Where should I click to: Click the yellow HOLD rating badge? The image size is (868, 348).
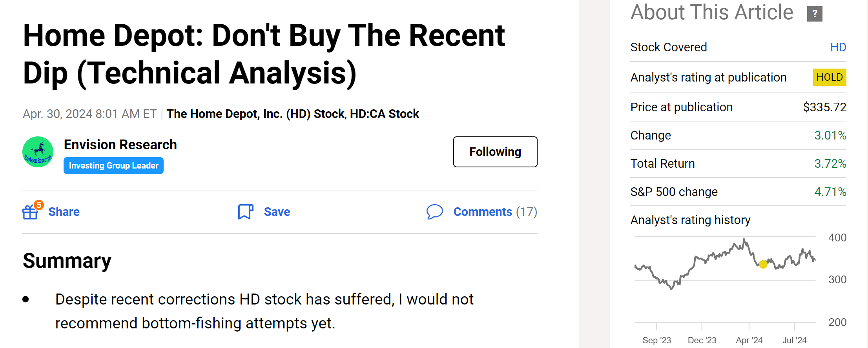829,77
